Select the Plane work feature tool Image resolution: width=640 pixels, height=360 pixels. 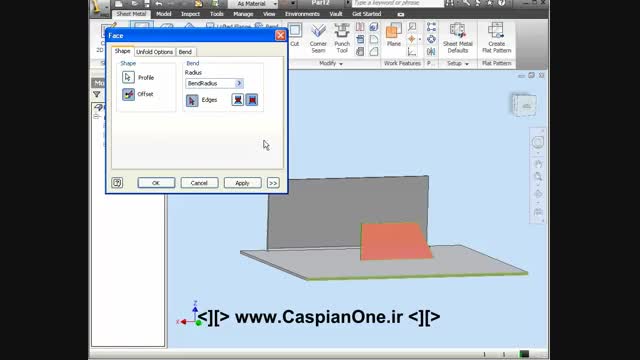coord(394,35)
